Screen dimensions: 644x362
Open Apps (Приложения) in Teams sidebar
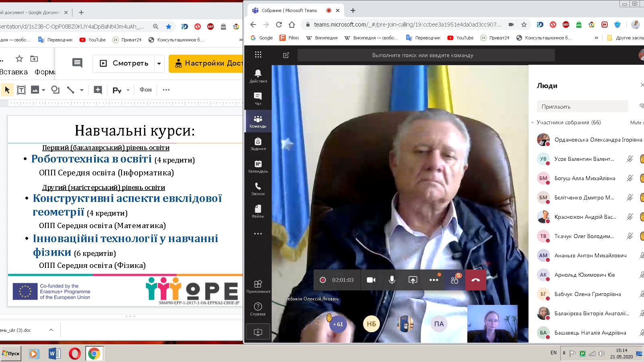(x=258, y=286)
